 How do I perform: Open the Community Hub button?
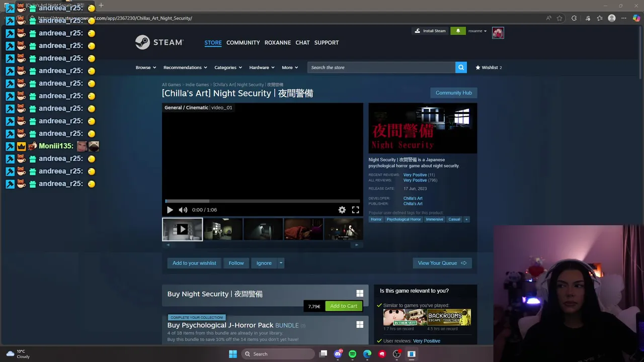pyautogui.click(x=454, y=93)
